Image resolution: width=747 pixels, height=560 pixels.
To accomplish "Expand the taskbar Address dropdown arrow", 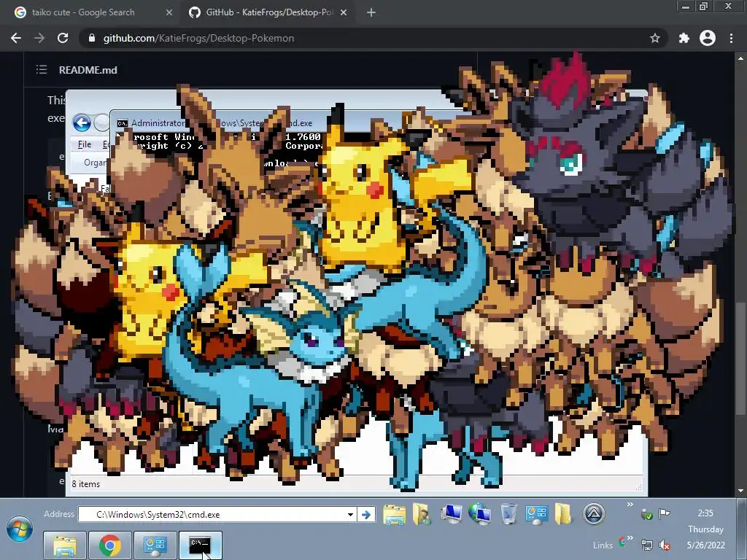I will coord(350,514).
